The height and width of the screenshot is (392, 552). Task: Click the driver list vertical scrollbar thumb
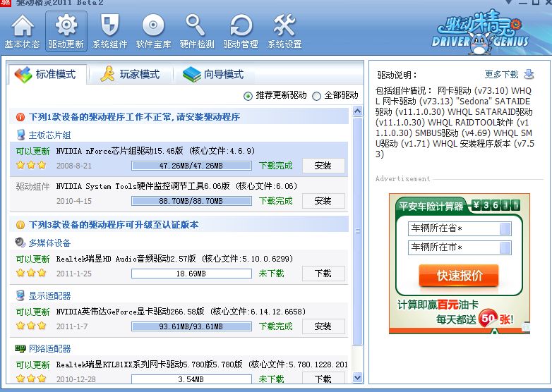357,231
